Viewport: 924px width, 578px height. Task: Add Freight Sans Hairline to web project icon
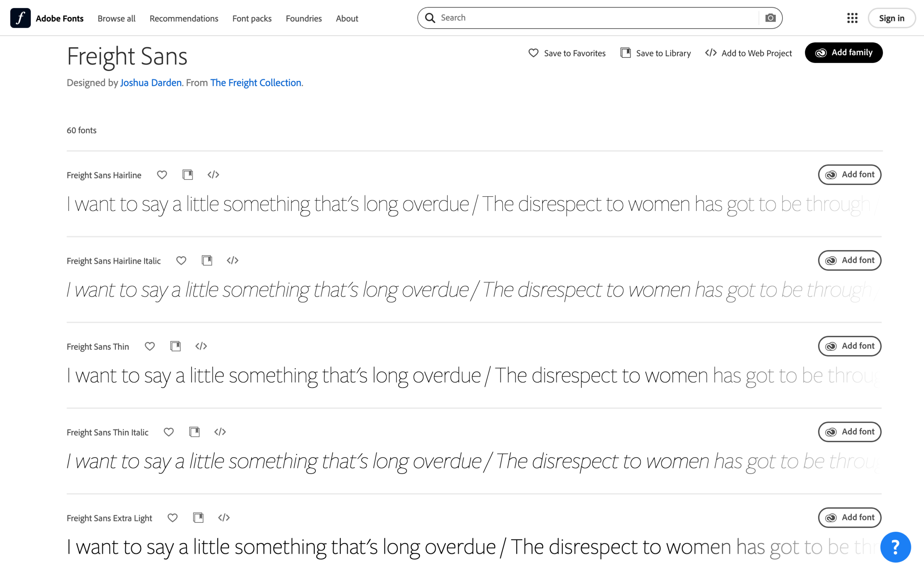[213, 175]
